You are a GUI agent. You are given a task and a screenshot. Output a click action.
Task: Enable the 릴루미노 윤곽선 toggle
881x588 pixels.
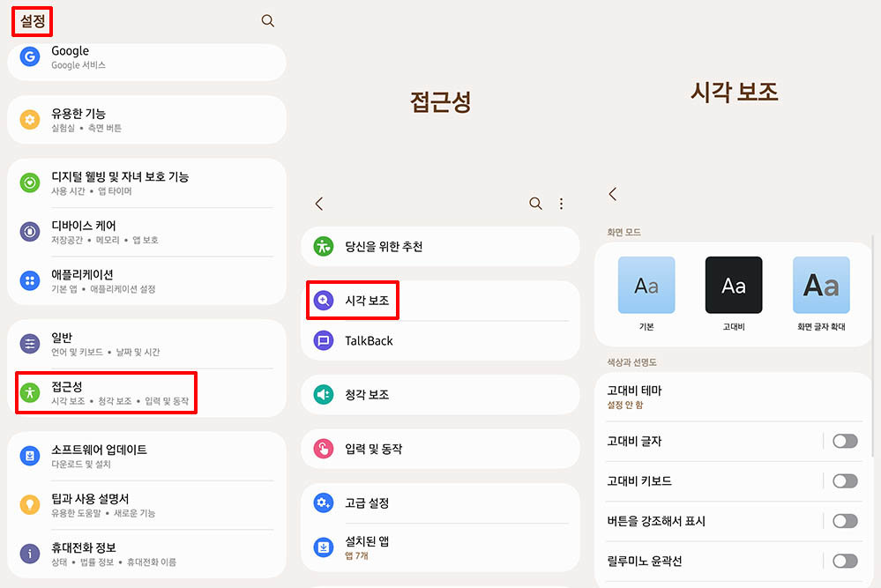[x=844, y=561]
